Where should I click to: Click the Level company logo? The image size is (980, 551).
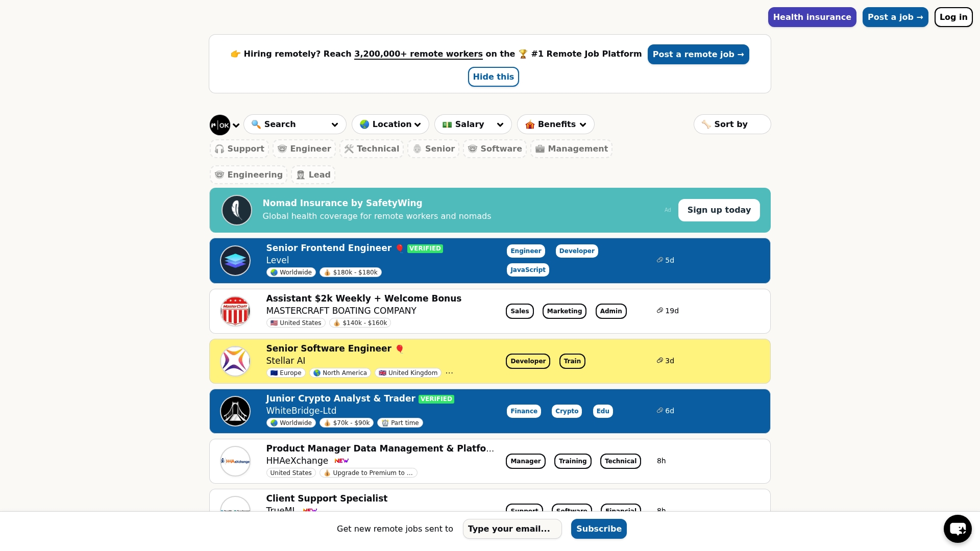tap(235, 260)
